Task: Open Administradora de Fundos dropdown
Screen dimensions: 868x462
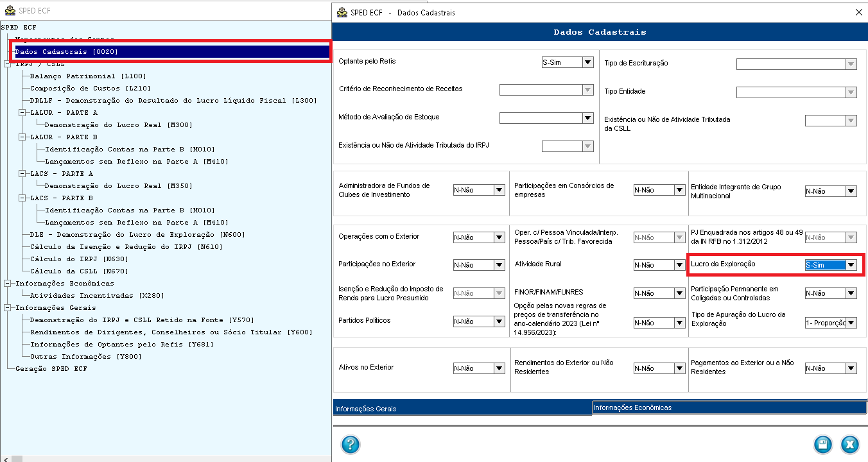Action: click(499, 190)
